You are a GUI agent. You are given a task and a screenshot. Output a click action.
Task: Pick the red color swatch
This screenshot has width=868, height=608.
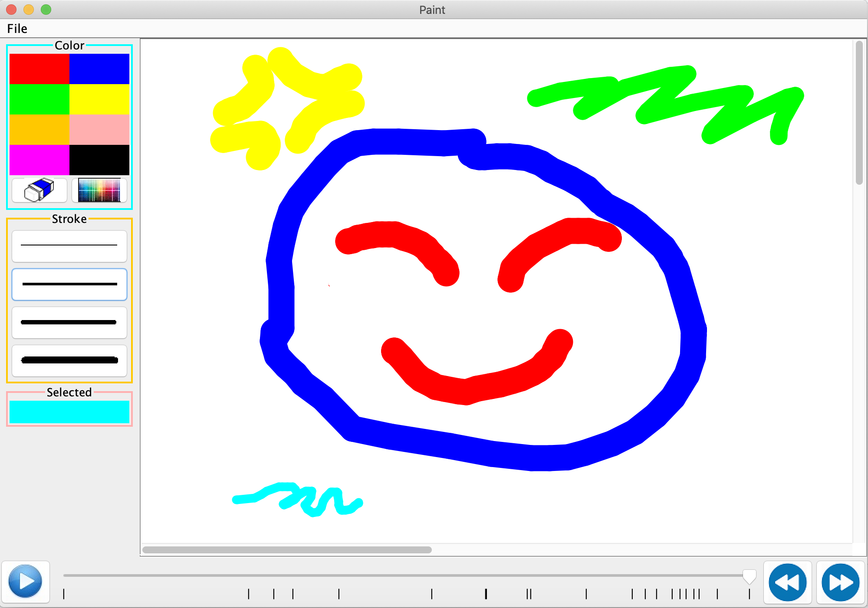click(39, 69)
